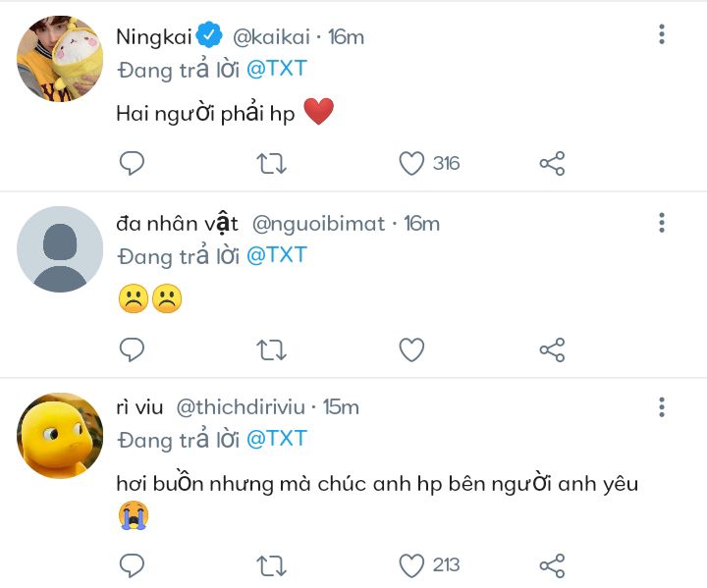Image resolution: width=707 pixels, height=588 pixels.
Task: Open more options on thichdiriviu's tweet
Action: 662,406
